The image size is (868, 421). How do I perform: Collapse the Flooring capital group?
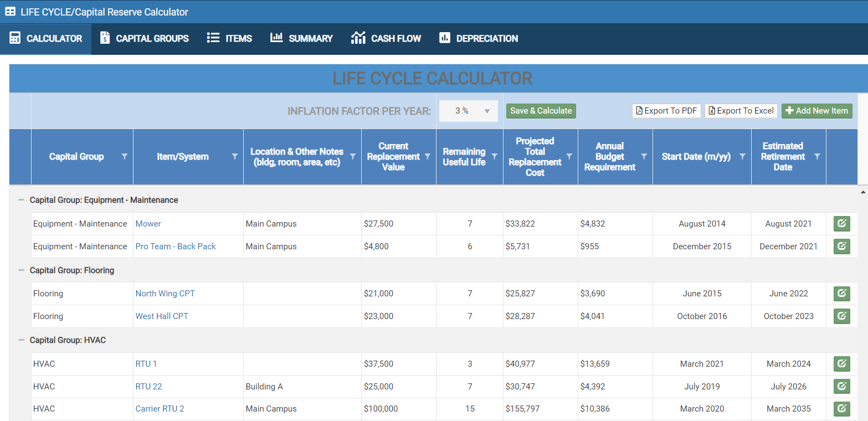point(22,270)
